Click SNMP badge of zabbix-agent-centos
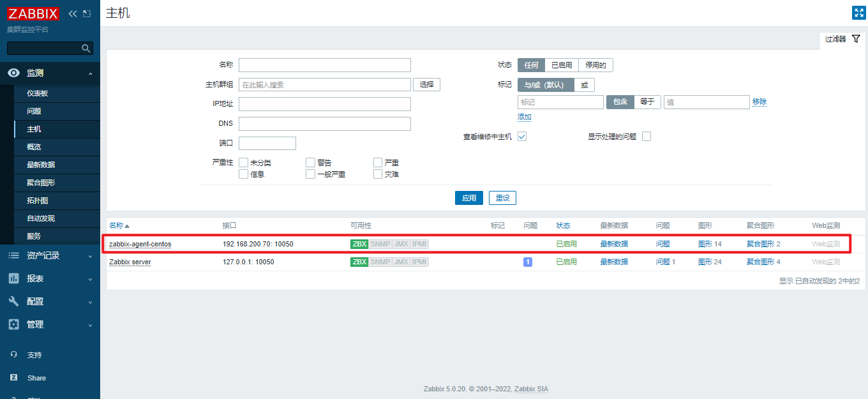Viewport: 868px width, 399px height. [x=380, y=244]
